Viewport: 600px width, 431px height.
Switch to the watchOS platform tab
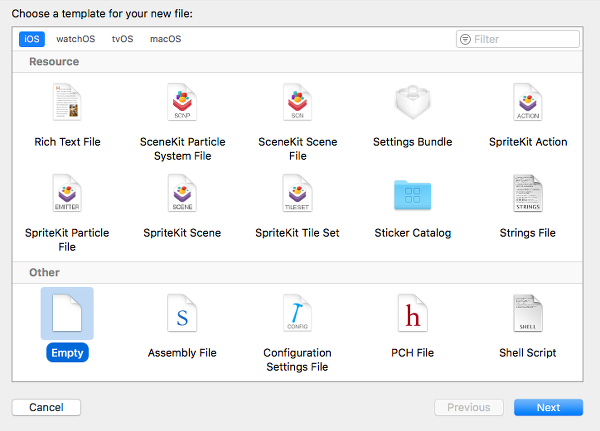76,39
